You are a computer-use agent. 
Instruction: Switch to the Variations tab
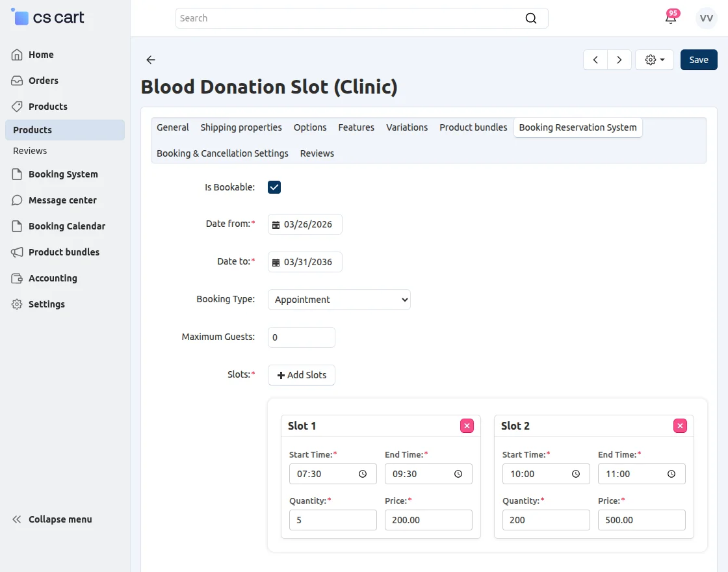[406, 127]
